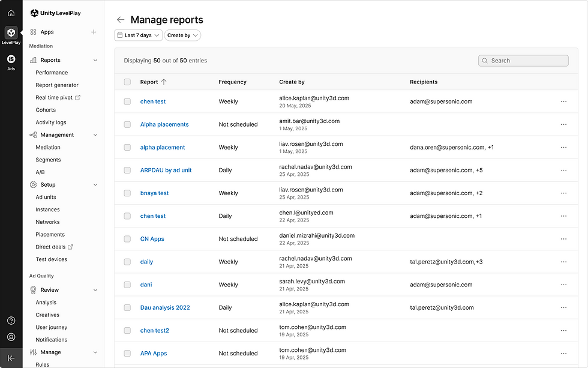Sort by Report column arrow

tap(163, 82)
